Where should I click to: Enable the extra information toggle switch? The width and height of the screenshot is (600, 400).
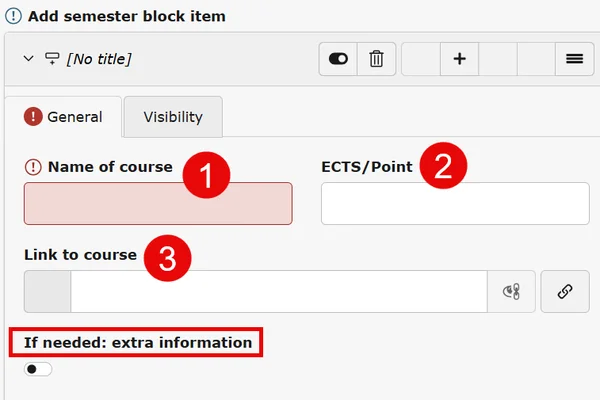point(38,369)
